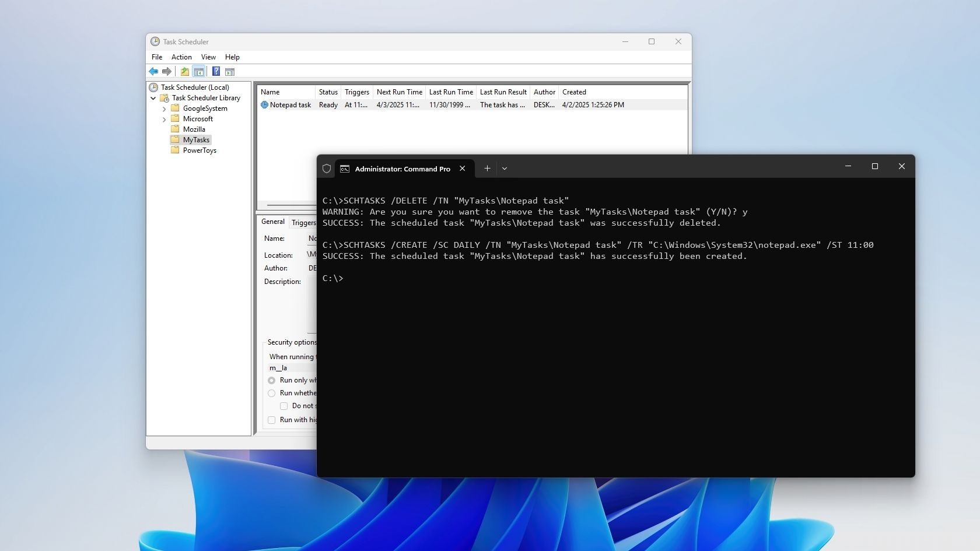Open the Action menu
Viewport: 980px width, 551px height.
(x=181, y=57)
